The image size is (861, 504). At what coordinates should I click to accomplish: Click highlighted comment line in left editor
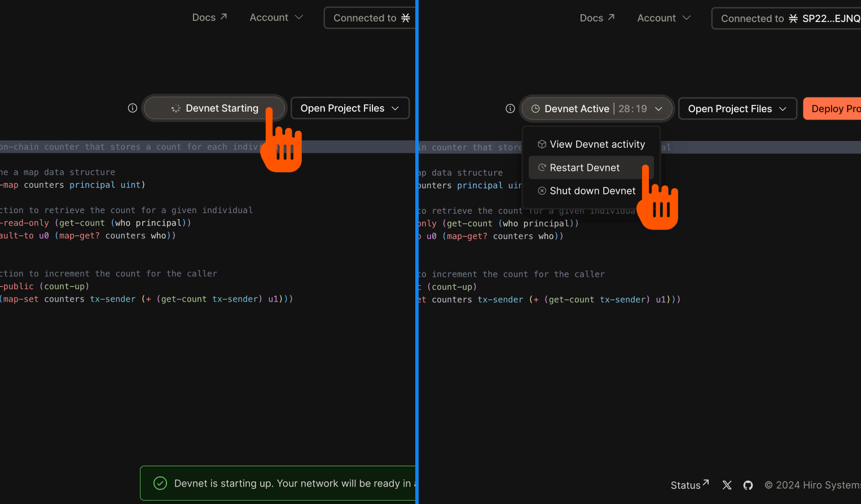(x=208, y=147)
